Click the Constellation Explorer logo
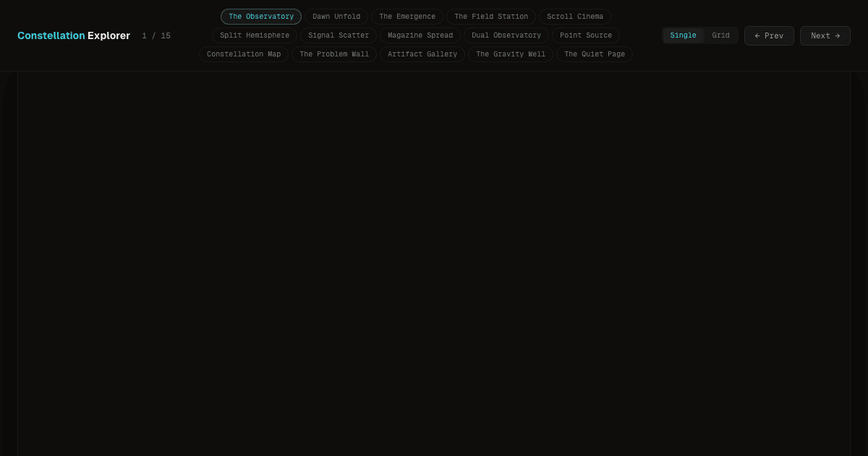This screenshot has height=456, width=868. (x=74, y=35)
